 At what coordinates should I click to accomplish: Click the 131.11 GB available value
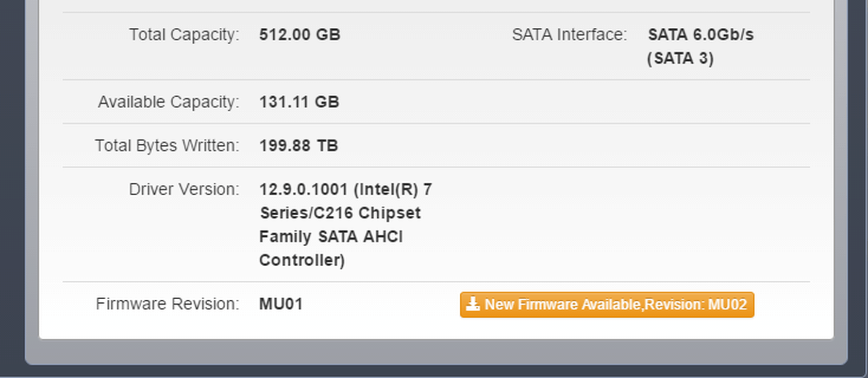point(299,102)
